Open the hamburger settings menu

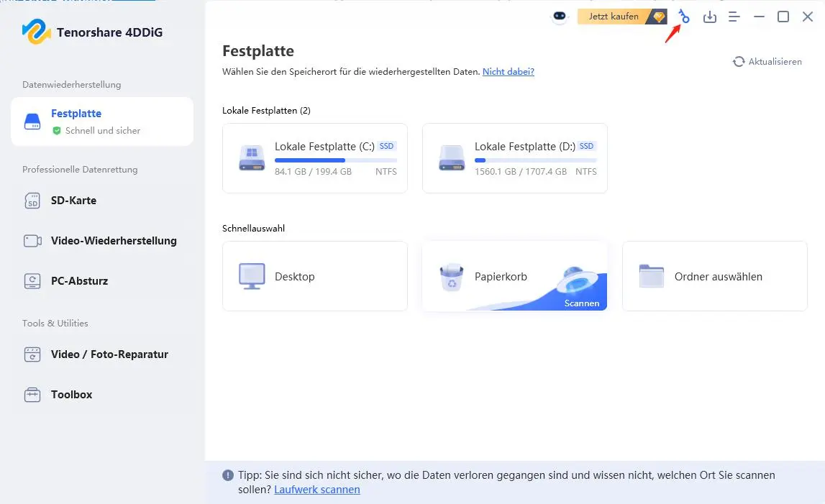tap(734, 16)
